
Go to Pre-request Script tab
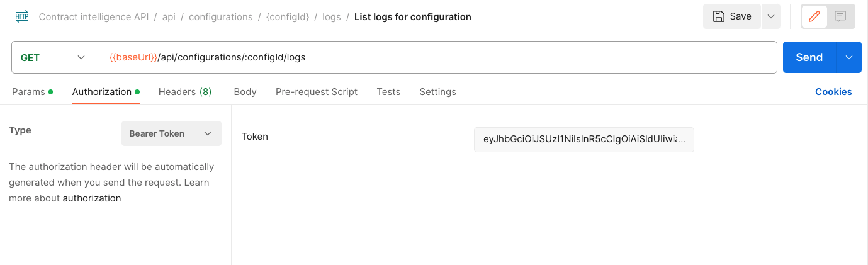coord(317,92)
